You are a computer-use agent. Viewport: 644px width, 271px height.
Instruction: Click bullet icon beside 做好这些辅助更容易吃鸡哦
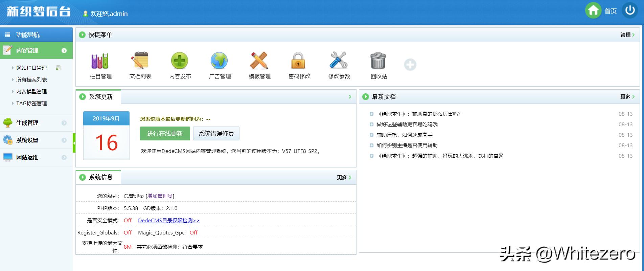pyautogui.click(x=371, y=125)
